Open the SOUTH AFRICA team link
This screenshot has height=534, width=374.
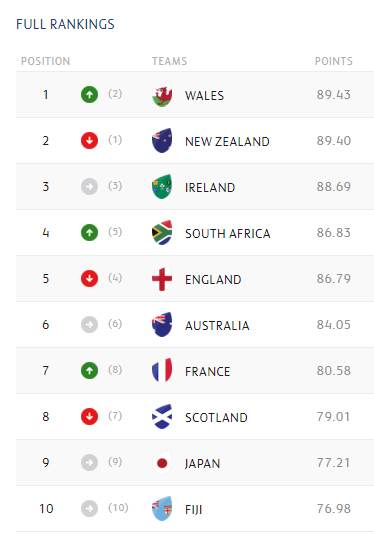point(228,234)
